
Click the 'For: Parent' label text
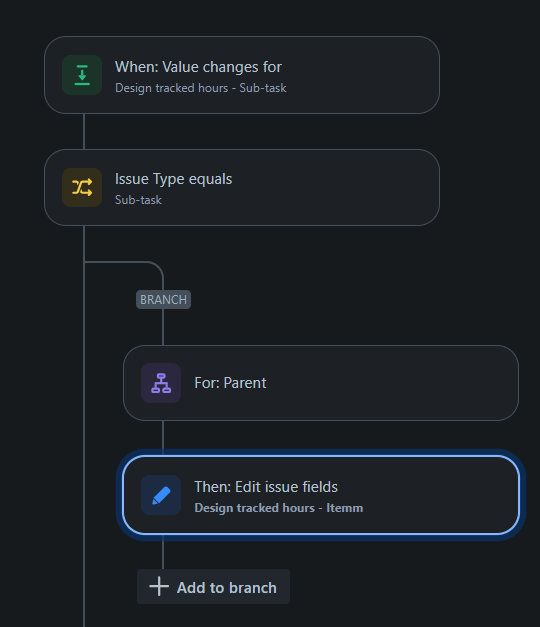pos(230,383)
